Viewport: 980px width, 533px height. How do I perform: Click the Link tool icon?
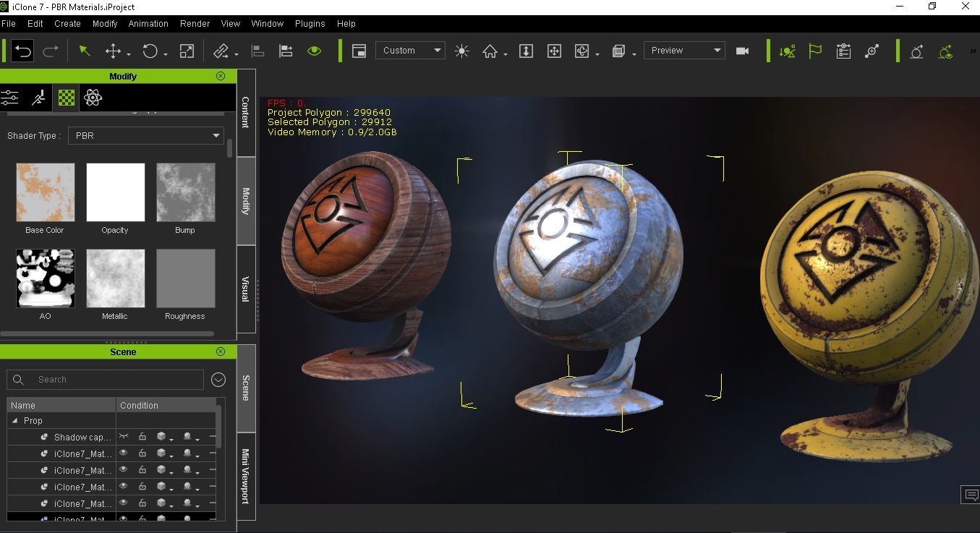(221, 51)
